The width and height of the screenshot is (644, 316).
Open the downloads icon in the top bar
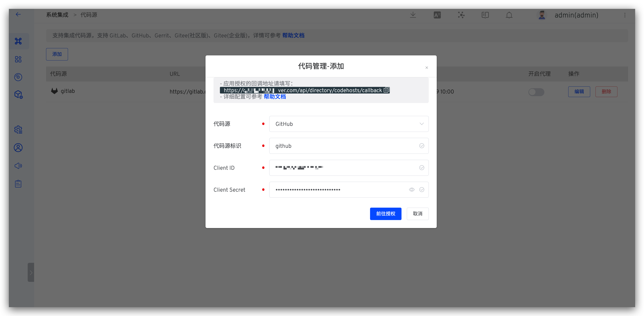413,15
